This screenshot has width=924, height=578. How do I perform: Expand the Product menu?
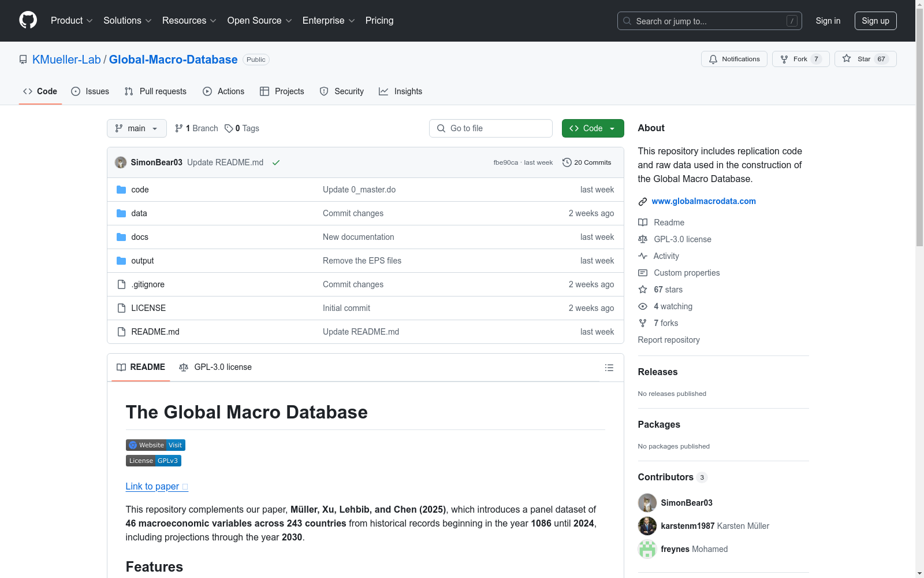pos(72,20)
